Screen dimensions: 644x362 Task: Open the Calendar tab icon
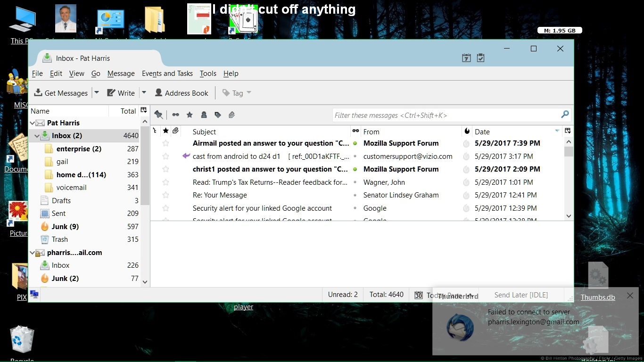click(466, 58)
